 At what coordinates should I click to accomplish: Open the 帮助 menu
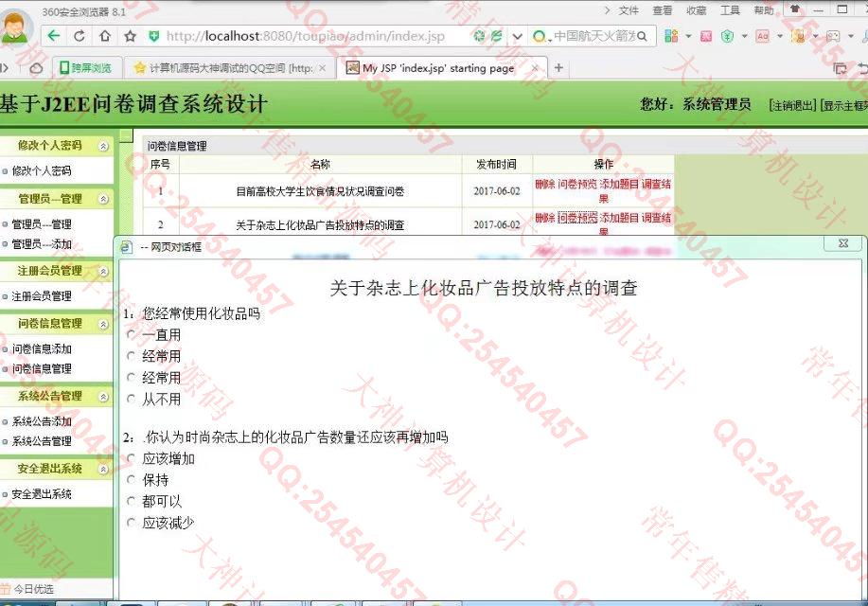click(763, 10)
